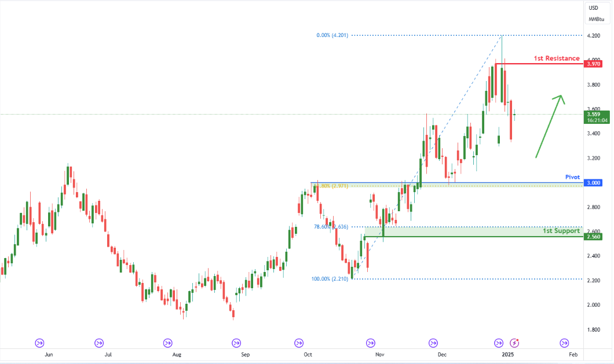Click the Aug label on time axis

pos(177,355)
